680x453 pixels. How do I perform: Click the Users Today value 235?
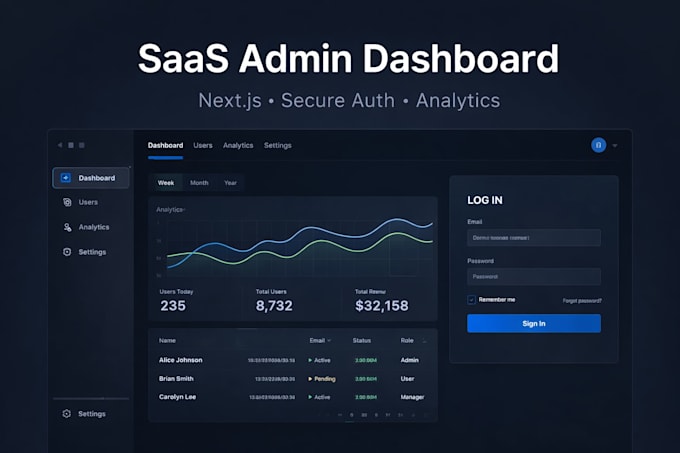173,306
